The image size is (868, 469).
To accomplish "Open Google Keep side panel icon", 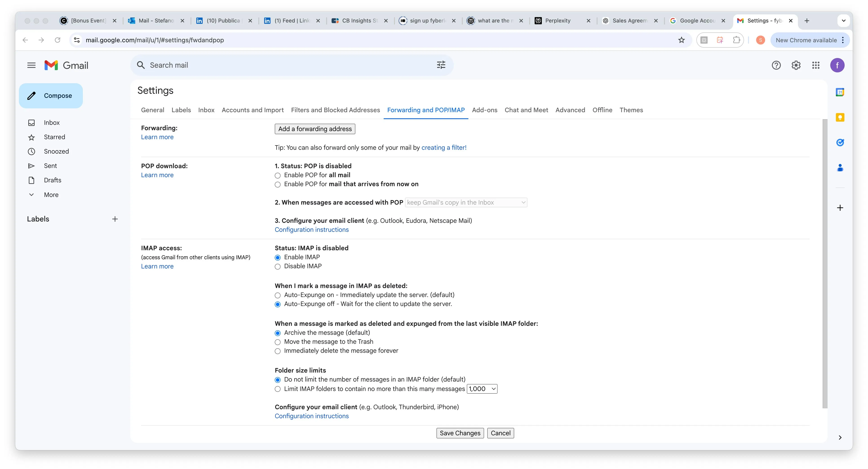I will click(x=840, y=117).
